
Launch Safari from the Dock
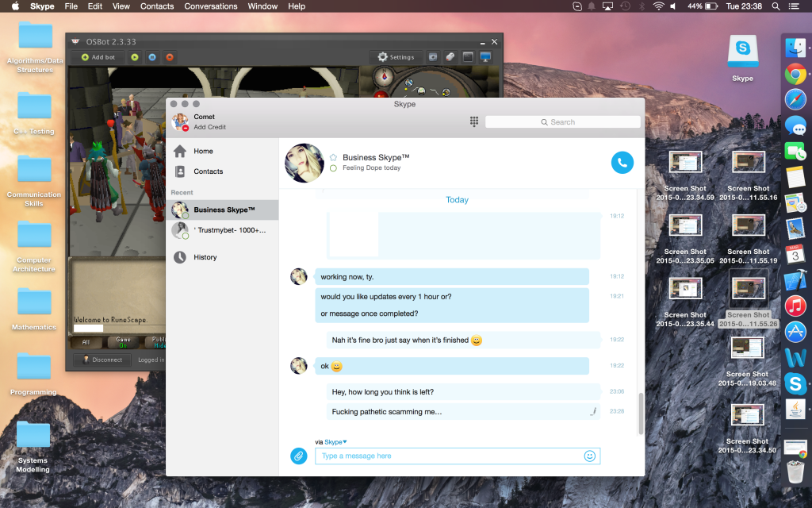795,99
